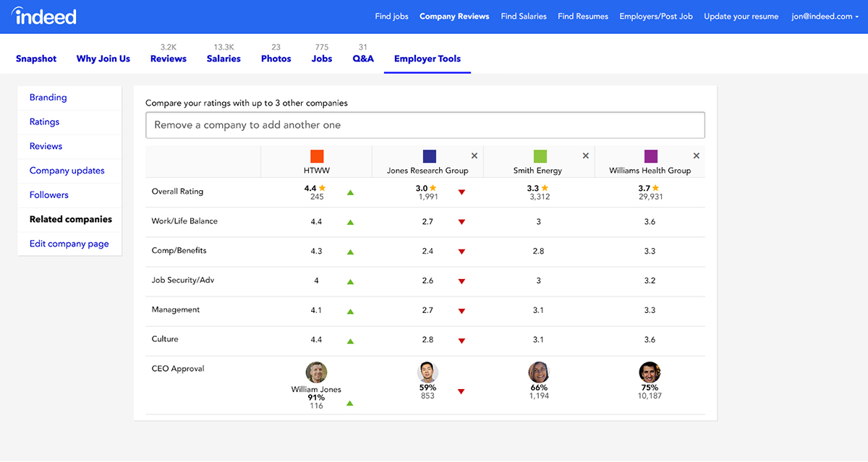Switch to the Reviews tab

click(169, 59)
